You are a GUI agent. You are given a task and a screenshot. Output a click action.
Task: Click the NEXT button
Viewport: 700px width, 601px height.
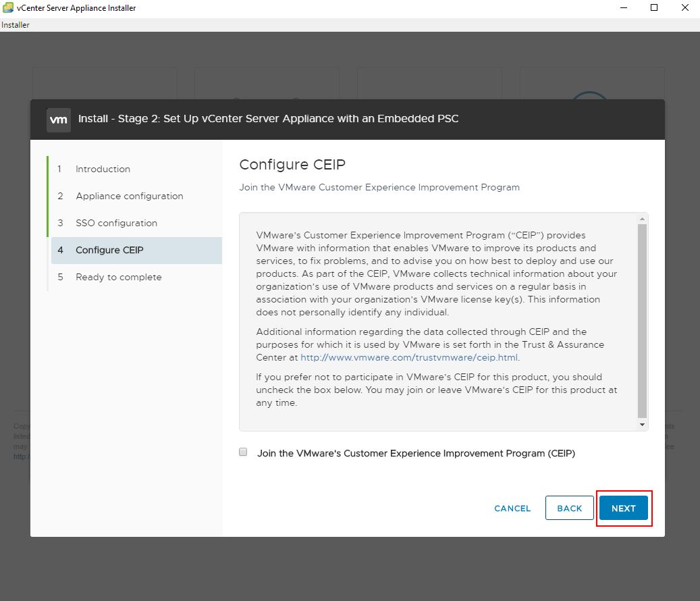[x=623, y=508]
